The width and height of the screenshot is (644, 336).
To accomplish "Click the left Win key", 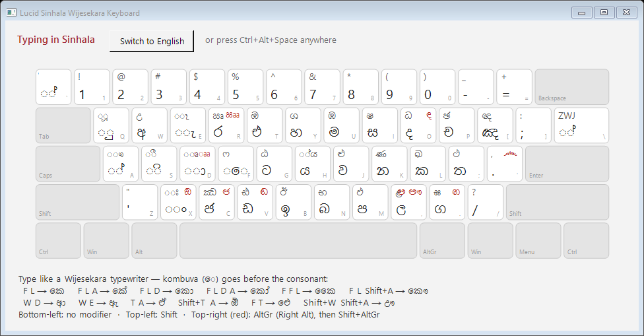I will 106,240.
